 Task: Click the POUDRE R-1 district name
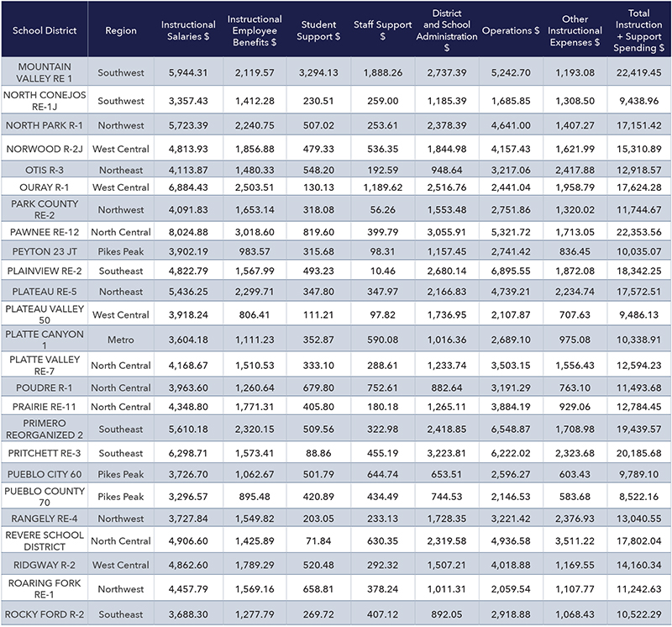pyautogui.click(x=45, y=387)
